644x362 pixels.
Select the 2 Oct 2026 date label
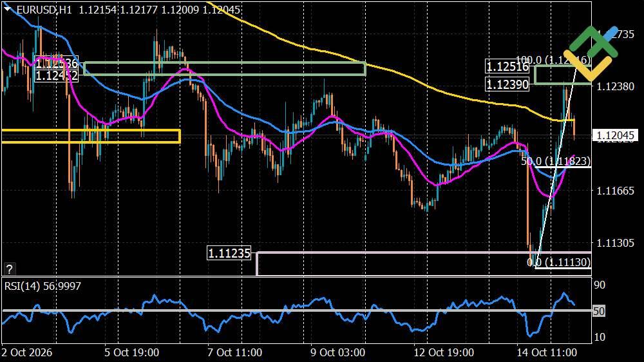coord(26,352)
